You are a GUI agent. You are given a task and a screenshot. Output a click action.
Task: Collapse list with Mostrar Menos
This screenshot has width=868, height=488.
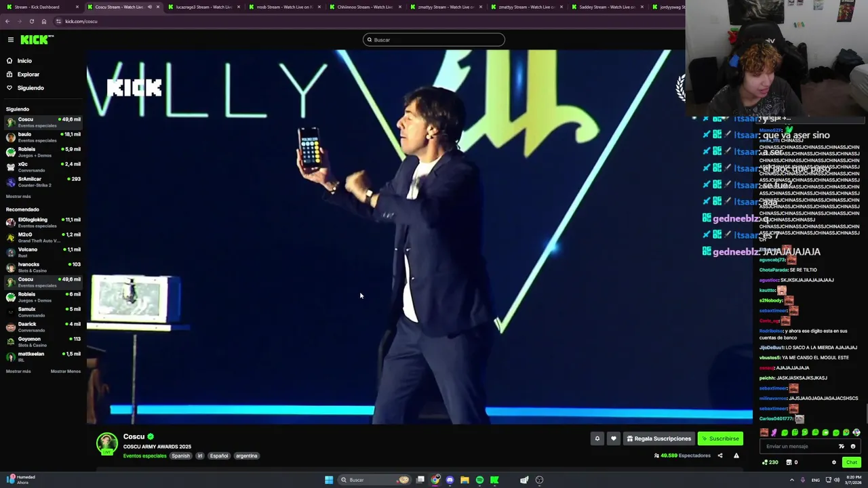click(66, 371)
